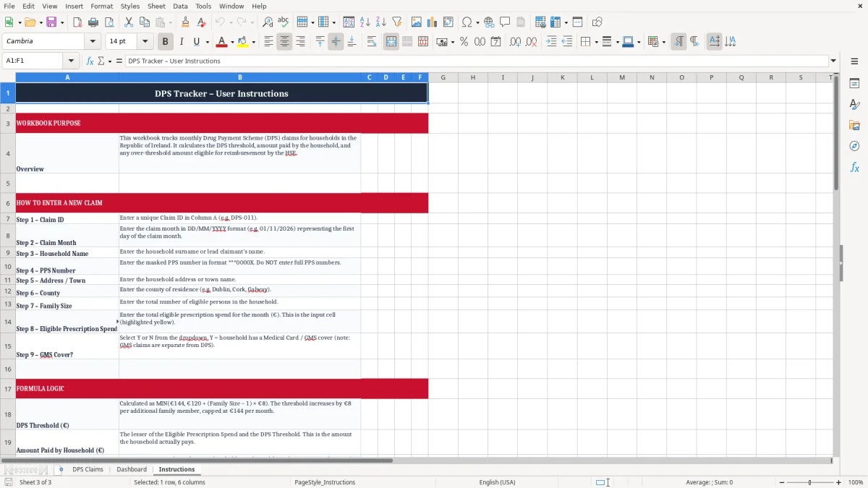Apply the yellow background color

pos(242,42)
